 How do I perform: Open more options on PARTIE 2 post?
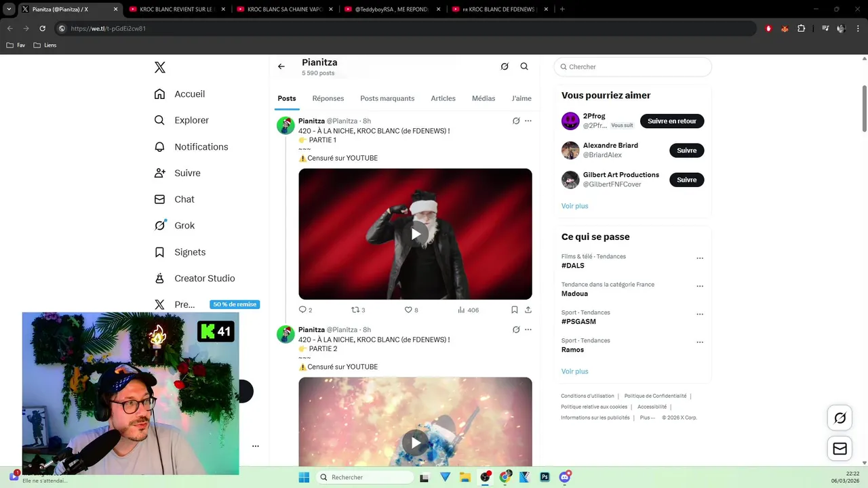[528, 329]
